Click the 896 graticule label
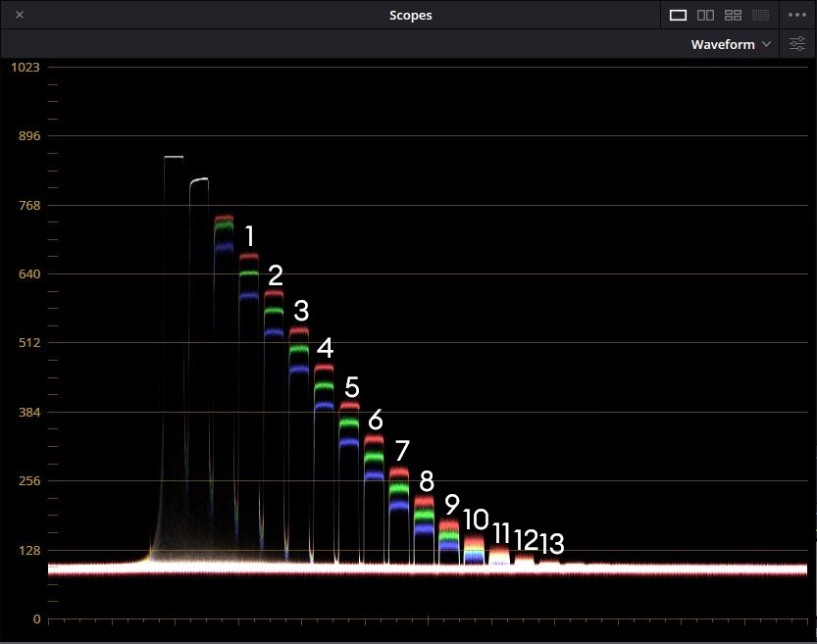 [25, 136]
